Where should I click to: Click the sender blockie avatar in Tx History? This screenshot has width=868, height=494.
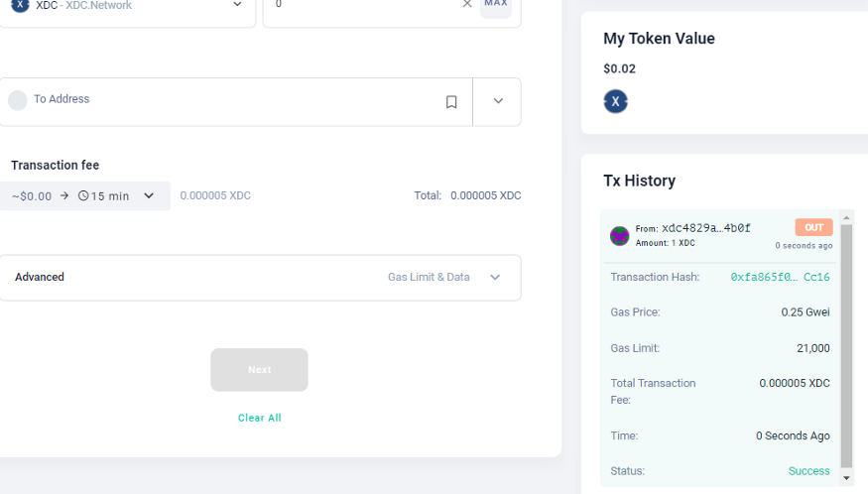[x=620, y=236]
